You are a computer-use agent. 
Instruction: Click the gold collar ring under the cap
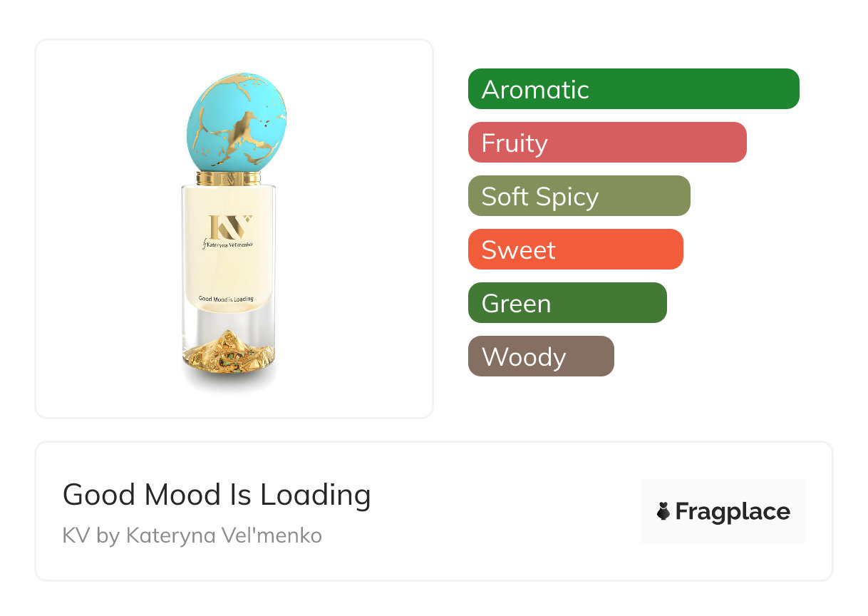pos(229,178)
